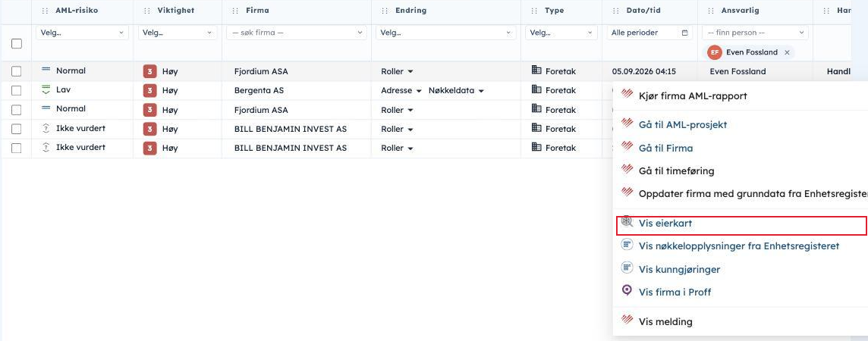
Task: Click the drag handle of Endring column
Action: coord(385,11)
